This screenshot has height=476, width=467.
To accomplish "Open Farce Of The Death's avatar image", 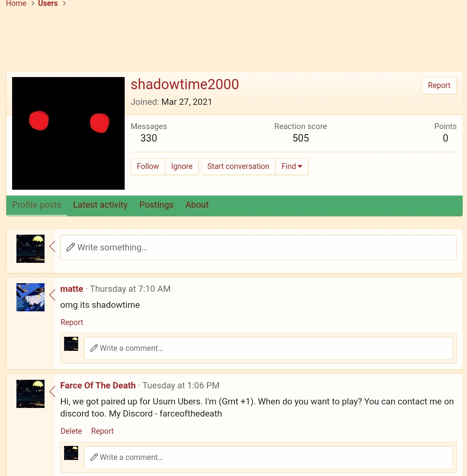I will pos(30,394).
